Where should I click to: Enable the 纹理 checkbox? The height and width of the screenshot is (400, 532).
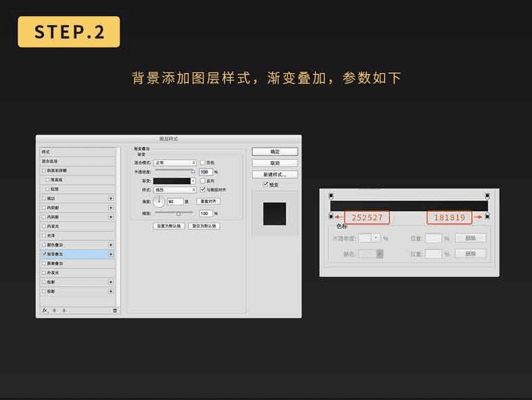click(47, 189)
